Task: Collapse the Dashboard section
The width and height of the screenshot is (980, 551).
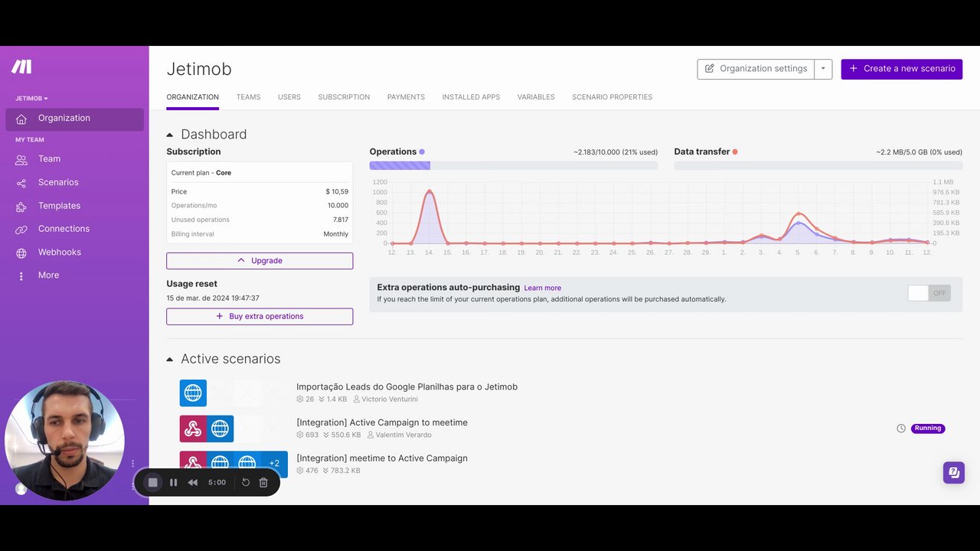Action: coord(170,135)
